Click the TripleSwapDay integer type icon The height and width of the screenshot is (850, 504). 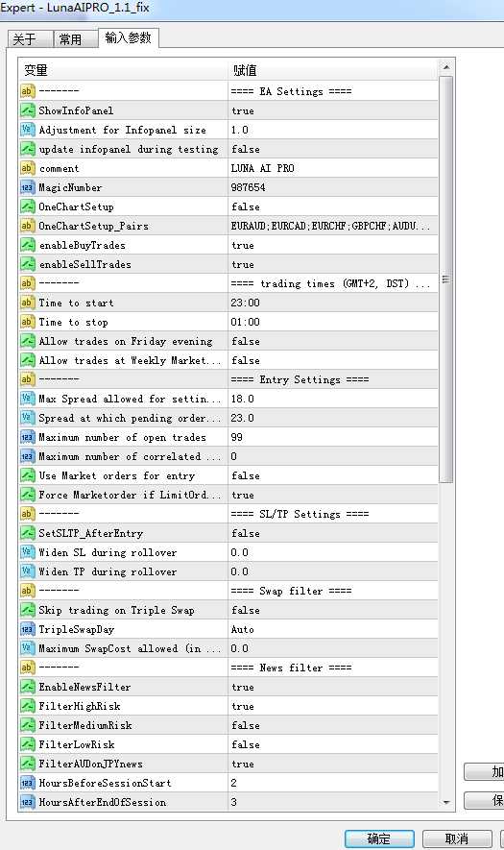27,629
